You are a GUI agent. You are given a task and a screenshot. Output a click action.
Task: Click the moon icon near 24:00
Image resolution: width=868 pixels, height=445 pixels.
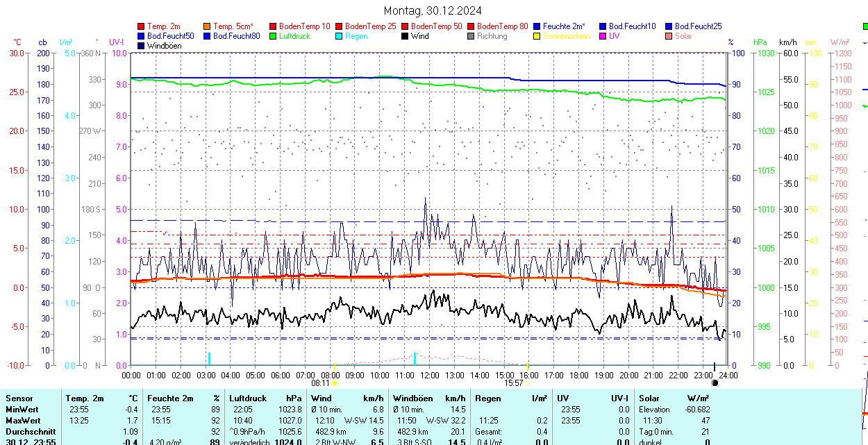715,383
